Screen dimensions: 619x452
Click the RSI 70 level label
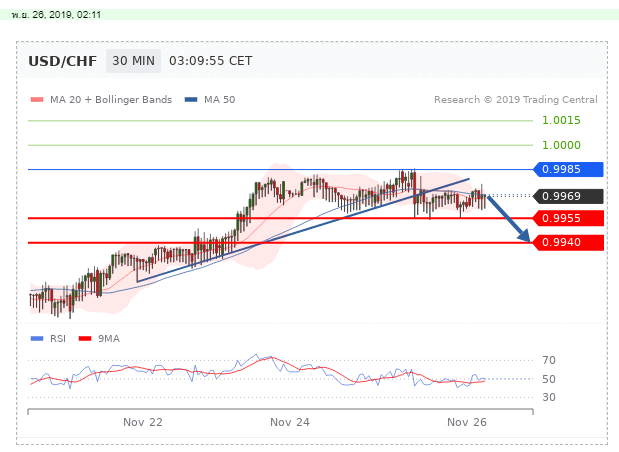tap(549, 360)
